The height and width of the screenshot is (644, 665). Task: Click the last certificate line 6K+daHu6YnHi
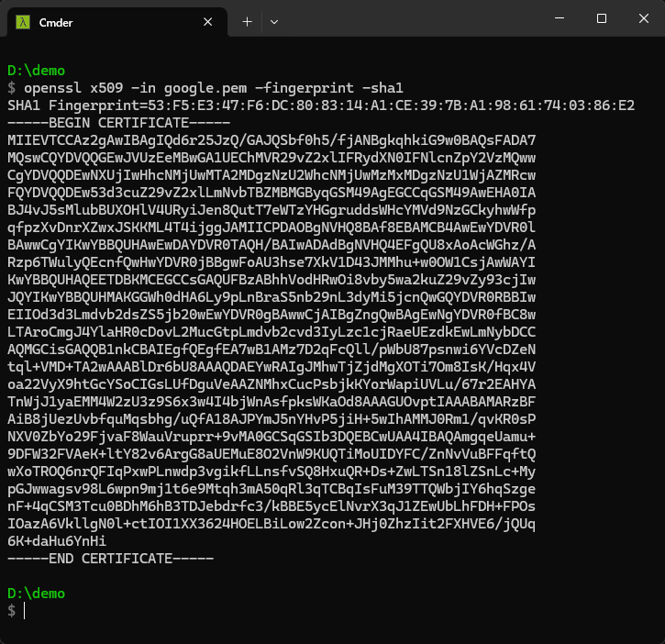[57, 541]
